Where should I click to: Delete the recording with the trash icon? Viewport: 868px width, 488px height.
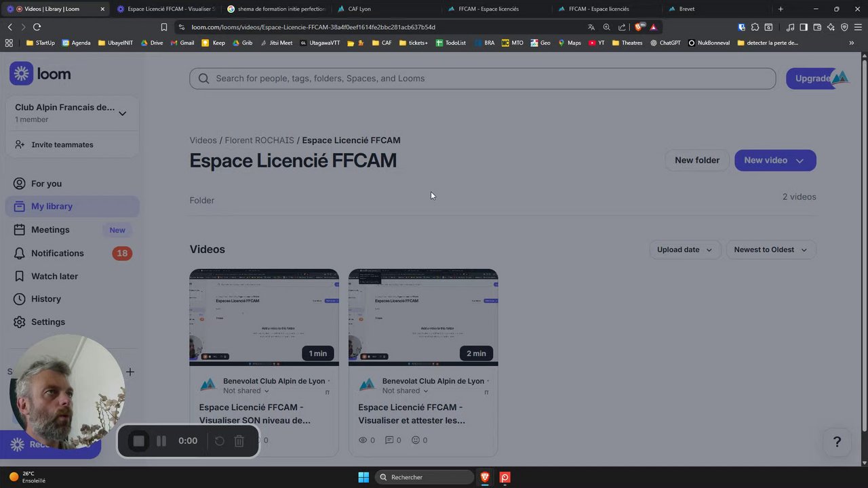pos(239,441)
